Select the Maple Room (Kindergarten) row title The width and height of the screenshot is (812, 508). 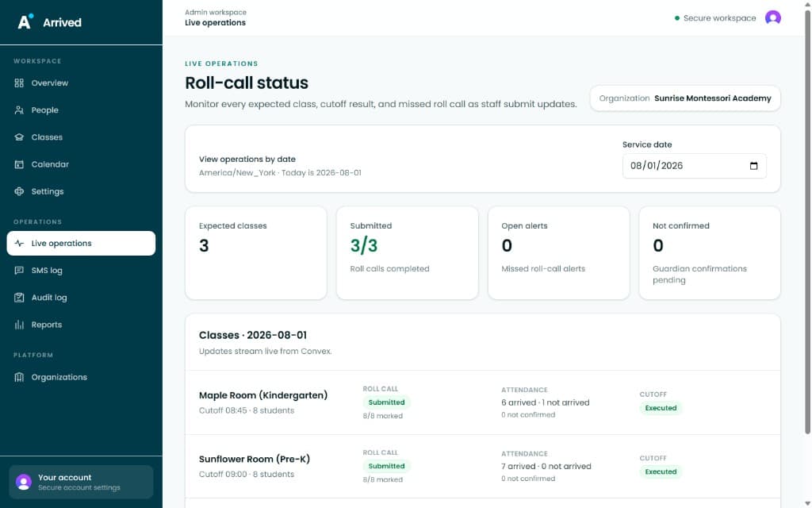tap(263, 395)
